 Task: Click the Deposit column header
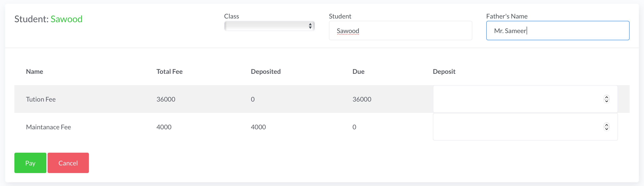click(x=444, y=71)
